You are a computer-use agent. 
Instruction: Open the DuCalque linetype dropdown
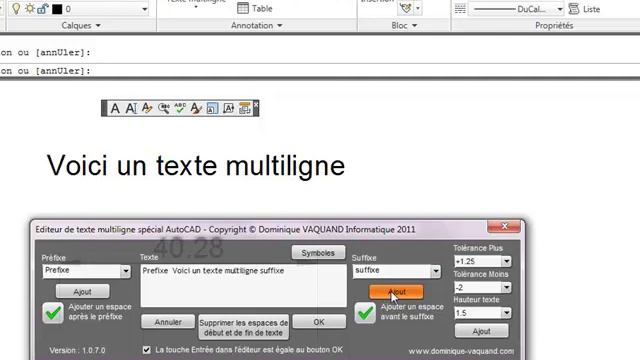tap(560, 9)
